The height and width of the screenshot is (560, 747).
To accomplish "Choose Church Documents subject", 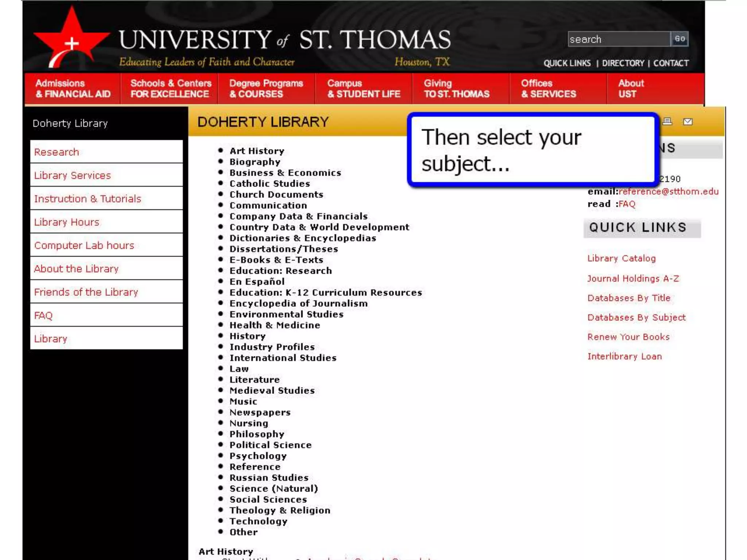I will click(x=276, y=194).
